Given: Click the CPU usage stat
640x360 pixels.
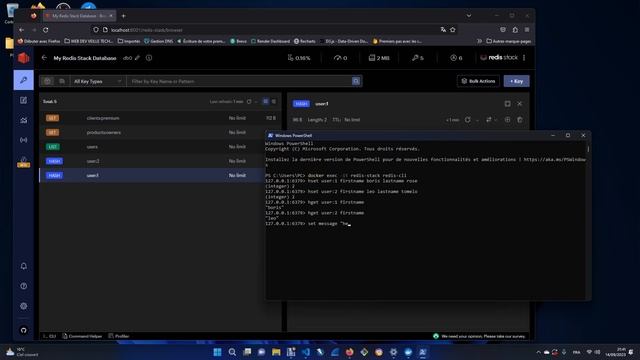Looking at the screenshot, I should tap(299, 58).
